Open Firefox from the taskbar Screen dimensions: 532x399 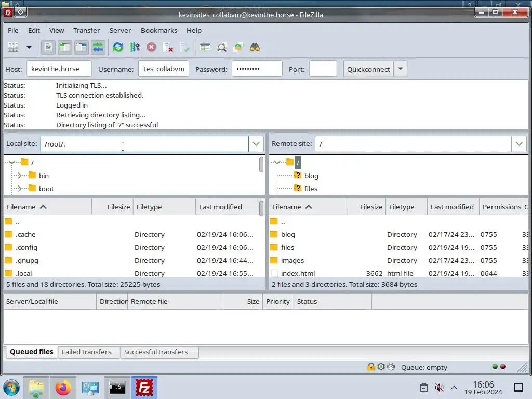click(63, 388)
